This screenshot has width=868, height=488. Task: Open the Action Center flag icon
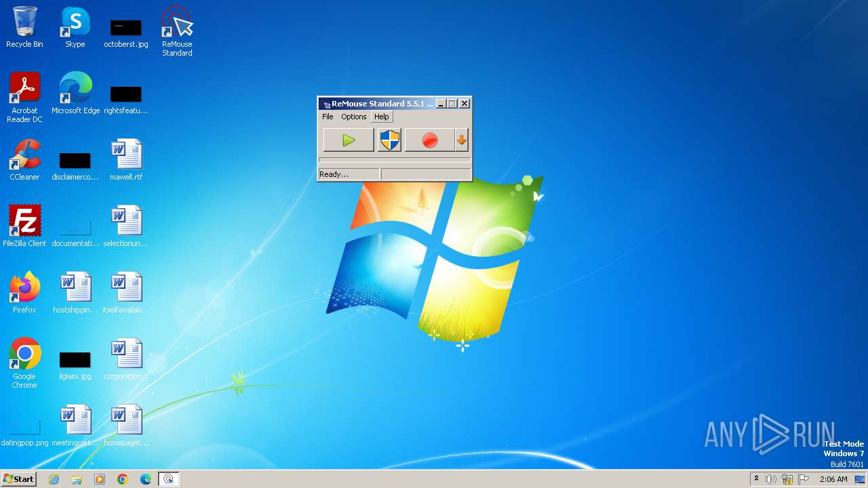(x=804, y=479)
